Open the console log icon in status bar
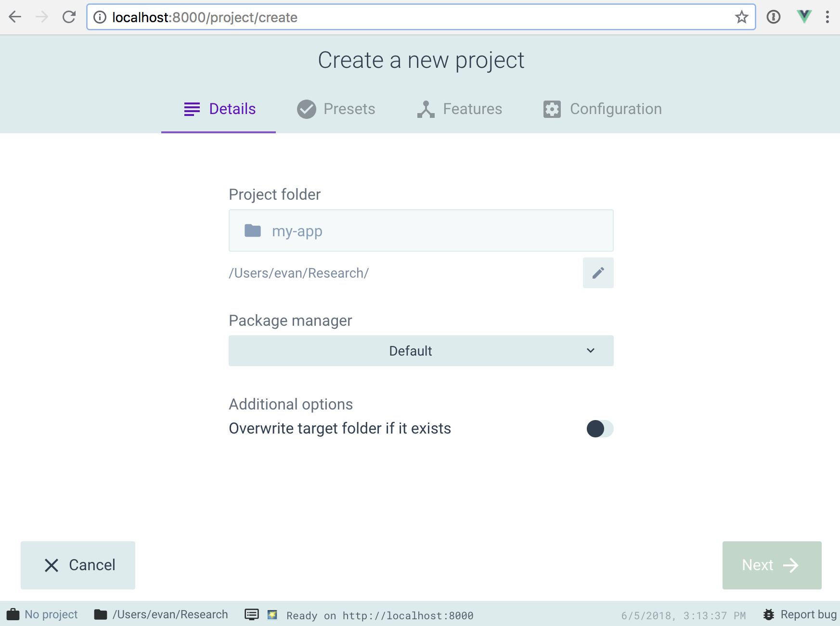This screenshot has height=626, width=840. (251, 614)
